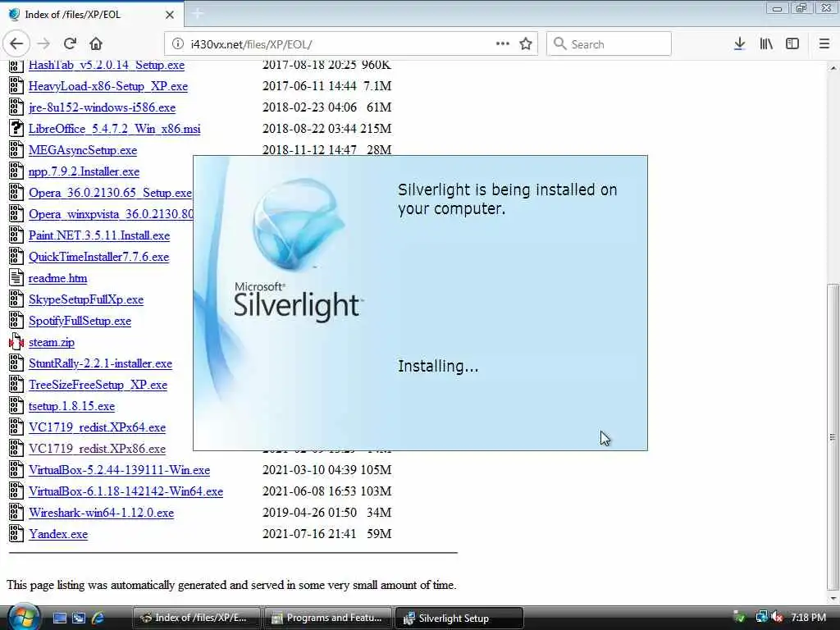Click file icon beside readme.htm

pyautogui.click(x=16, y=277)
